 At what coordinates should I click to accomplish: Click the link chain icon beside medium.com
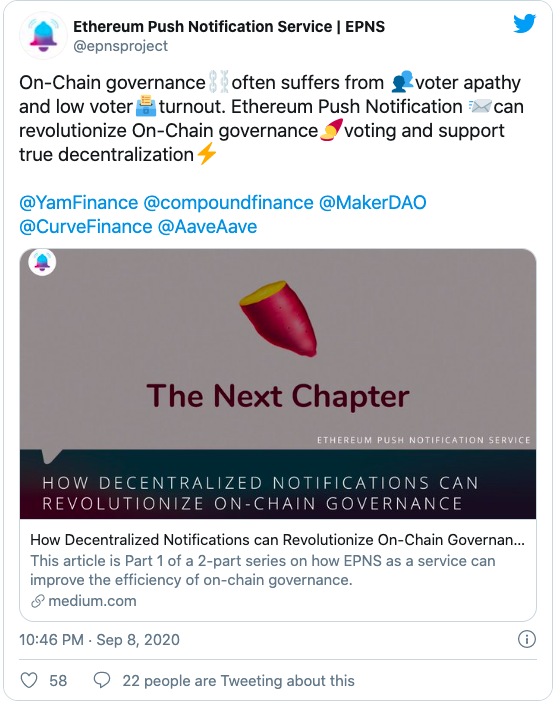pyautogui.click(x=37, y=601)
